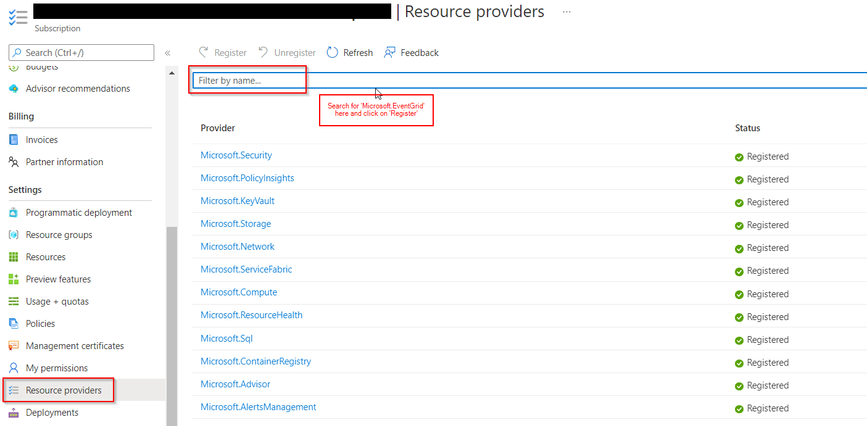This screenshot has height=426, width=867.
Task: Open Microsoft.ContainerRegistry provider link
Action: pos(255,361)
